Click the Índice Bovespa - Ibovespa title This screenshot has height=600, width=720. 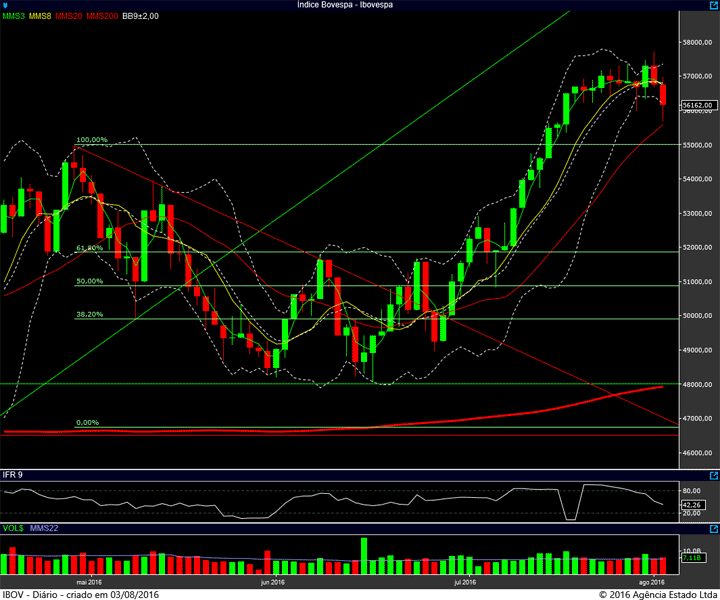tap(345, 5)
